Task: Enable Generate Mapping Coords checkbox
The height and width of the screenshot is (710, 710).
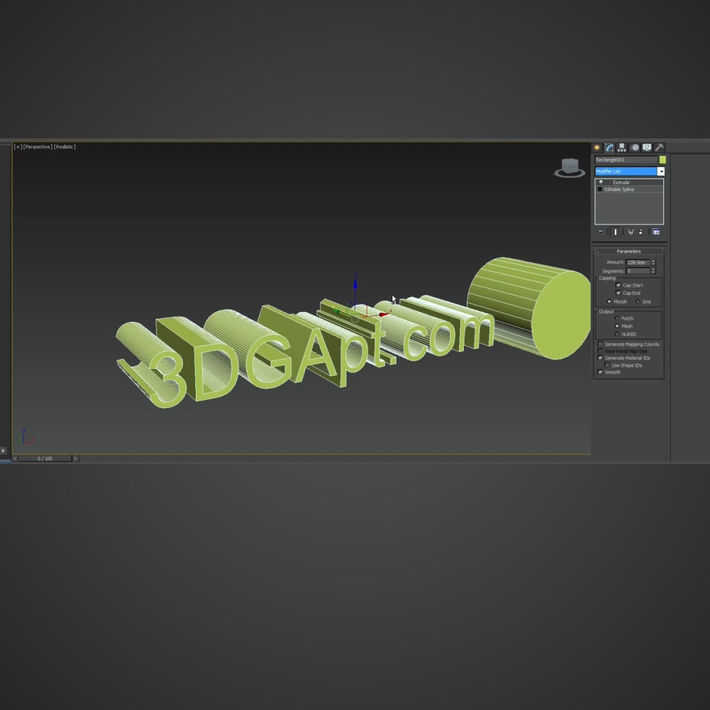Action: [600, 345]
